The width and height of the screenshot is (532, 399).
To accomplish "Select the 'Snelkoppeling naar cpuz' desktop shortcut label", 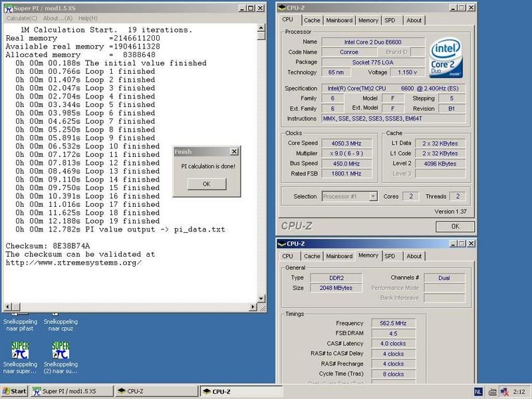I will pyautogui.click(x=61, y=325).
